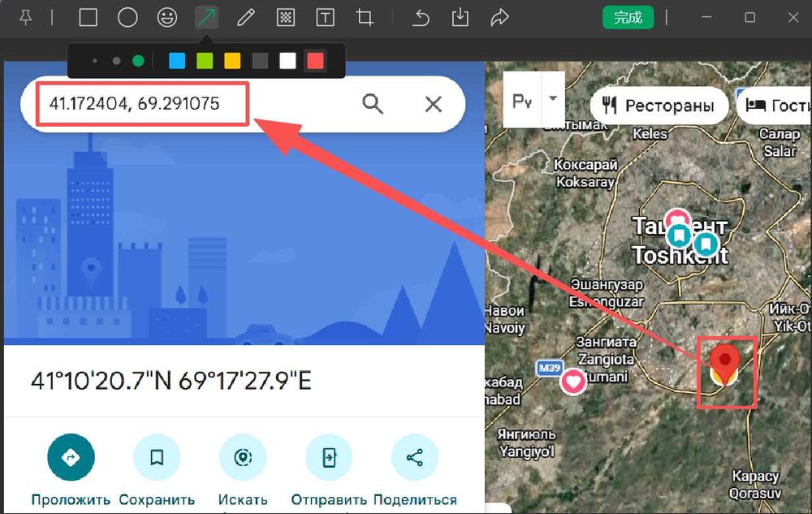Click the Искать nearby icon
The image size is (812, 514).
click(x=243, y=457)
